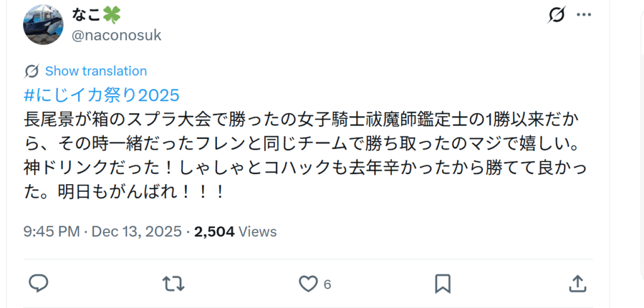644x308 pixels.
Task: Click the Repost arrows icon
Action: point(173,283)
